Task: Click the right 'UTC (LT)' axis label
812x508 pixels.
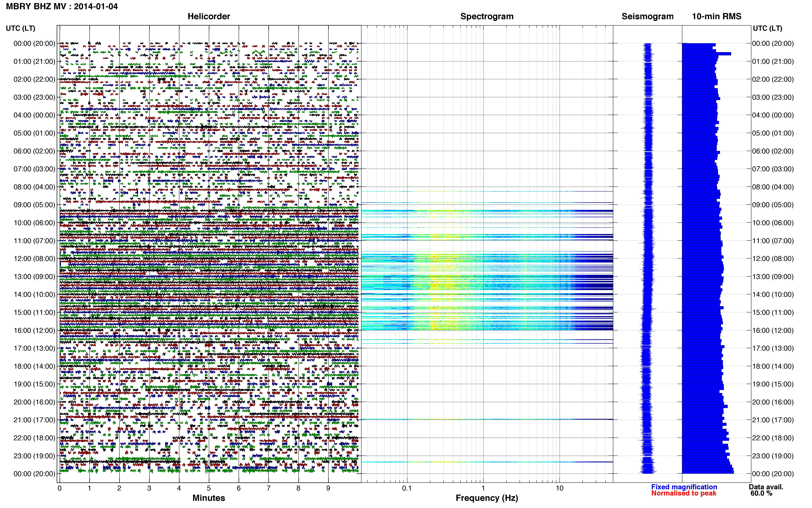Action: click(767, 28)
